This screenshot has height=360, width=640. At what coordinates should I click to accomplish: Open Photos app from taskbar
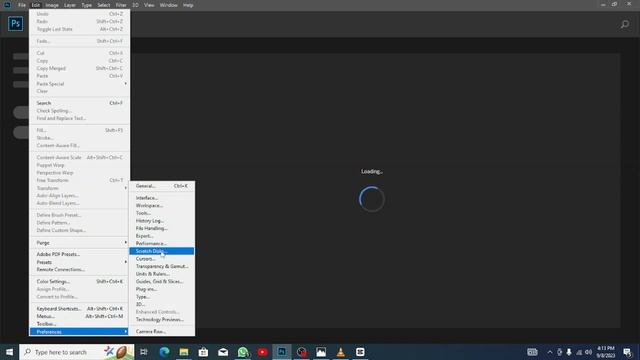tap(321, 352)
